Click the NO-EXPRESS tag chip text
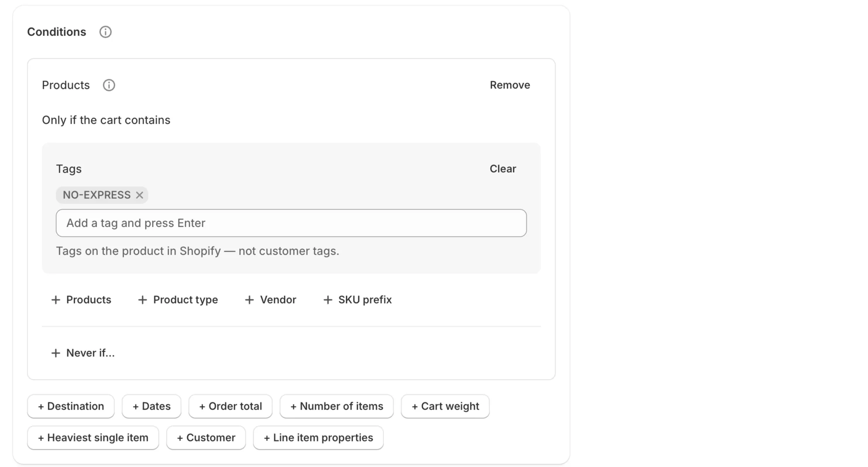 [97, 195]
